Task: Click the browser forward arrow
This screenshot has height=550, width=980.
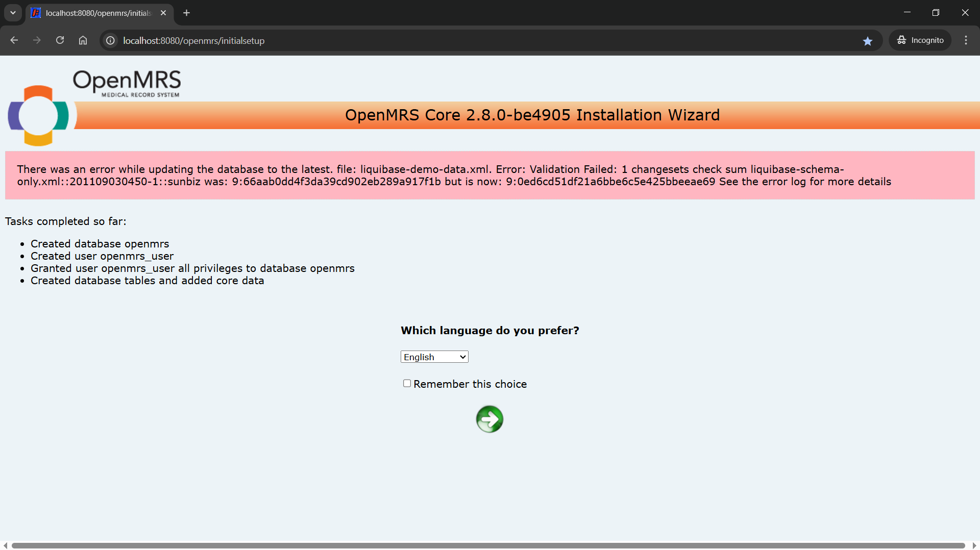Action: click(37, 40)
